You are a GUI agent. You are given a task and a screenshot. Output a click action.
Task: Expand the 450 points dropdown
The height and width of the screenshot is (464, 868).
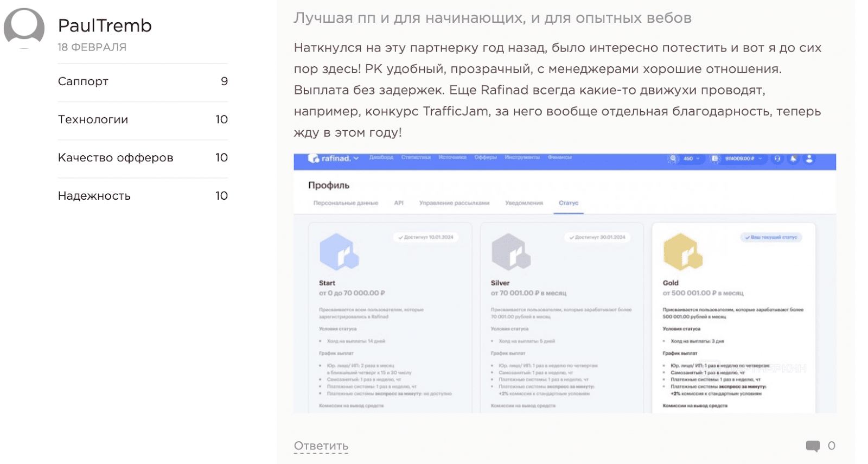tap(691, 158)
